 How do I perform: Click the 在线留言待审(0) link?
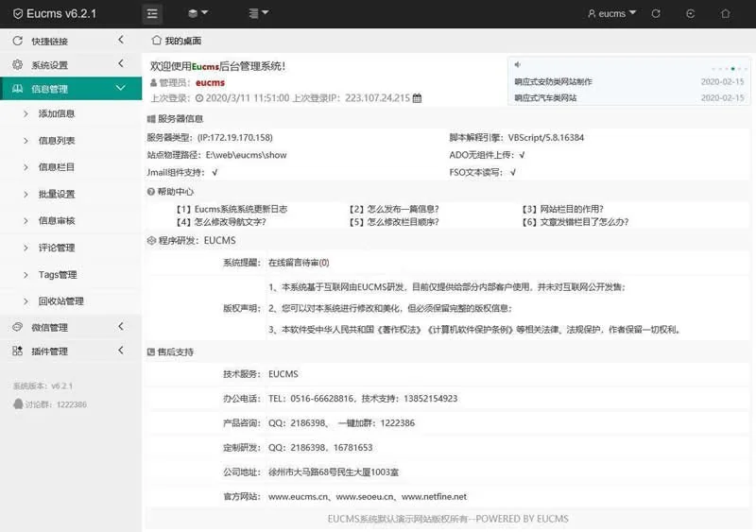[x=299, y=262]
